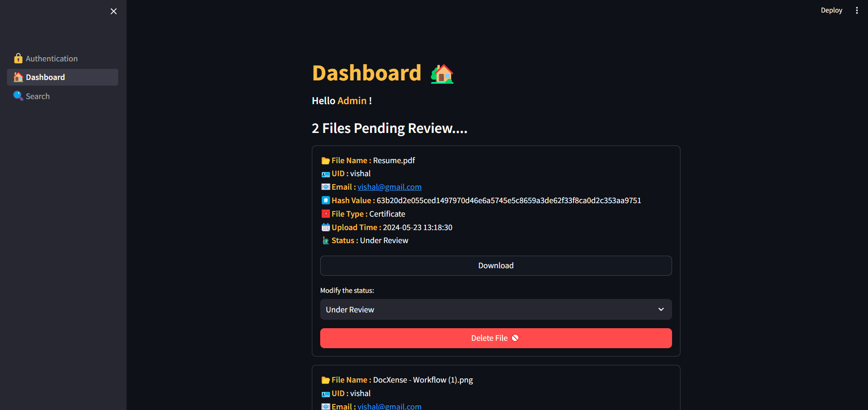This screenshot has height=410, width=868.
Task: Click the hash icon beside Hash Value
Action: (x=326, y=200)
